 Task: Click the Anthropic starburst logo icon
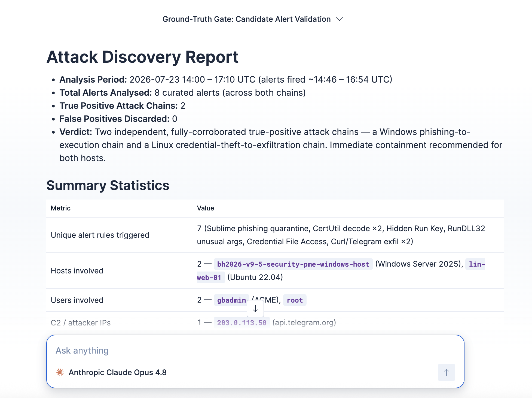pyautogui.click(x=60, y=372)
